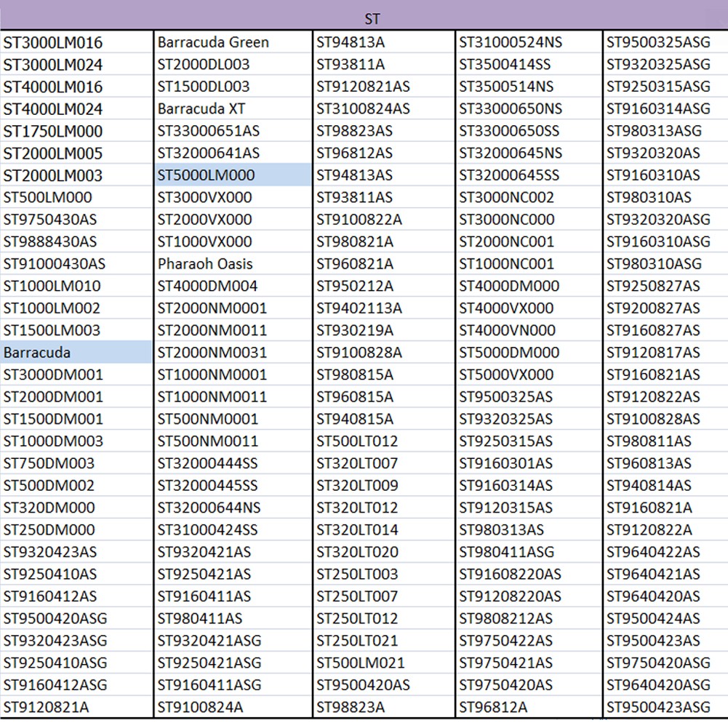
Task: Select cell ST31000524NS
Action: point(529,42)
